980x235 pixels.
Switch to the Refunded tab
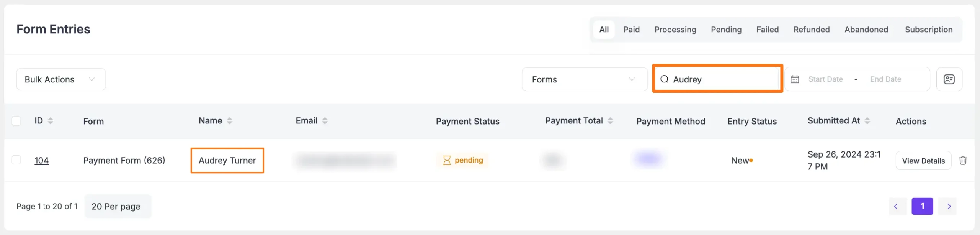pos(811,30)
